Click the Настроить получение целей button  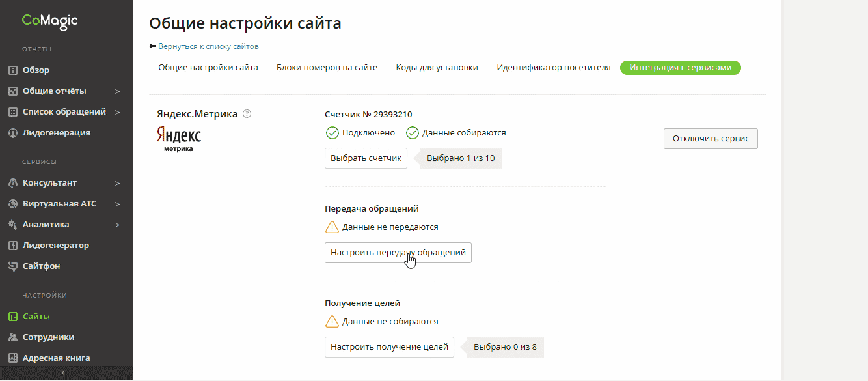click(x=389, y=347)
